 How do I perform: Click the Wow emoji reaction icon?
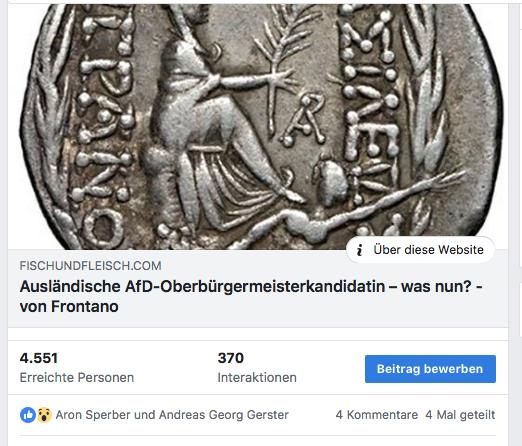click(x=44, y=415)
